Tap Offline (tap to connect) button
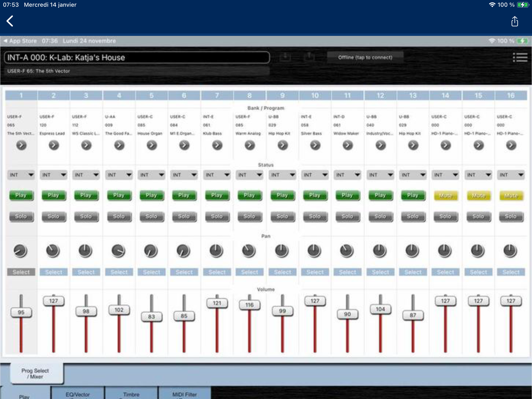This screenshot has height=399, width=532. 365,57
